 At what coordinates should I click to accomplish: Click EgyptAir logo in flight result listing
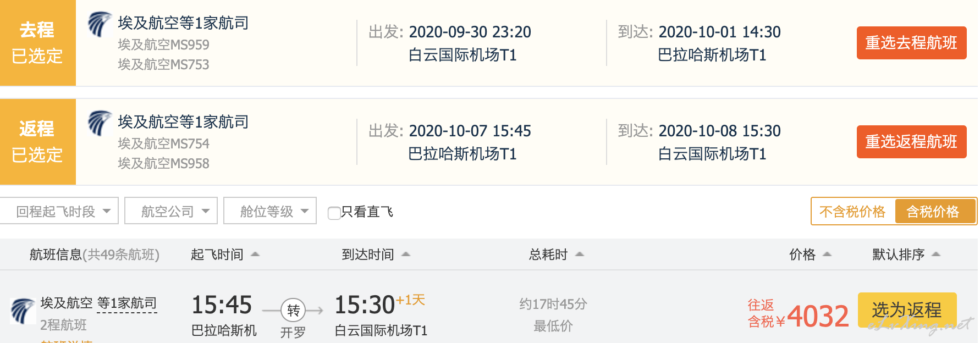click(x=23, y=311)
